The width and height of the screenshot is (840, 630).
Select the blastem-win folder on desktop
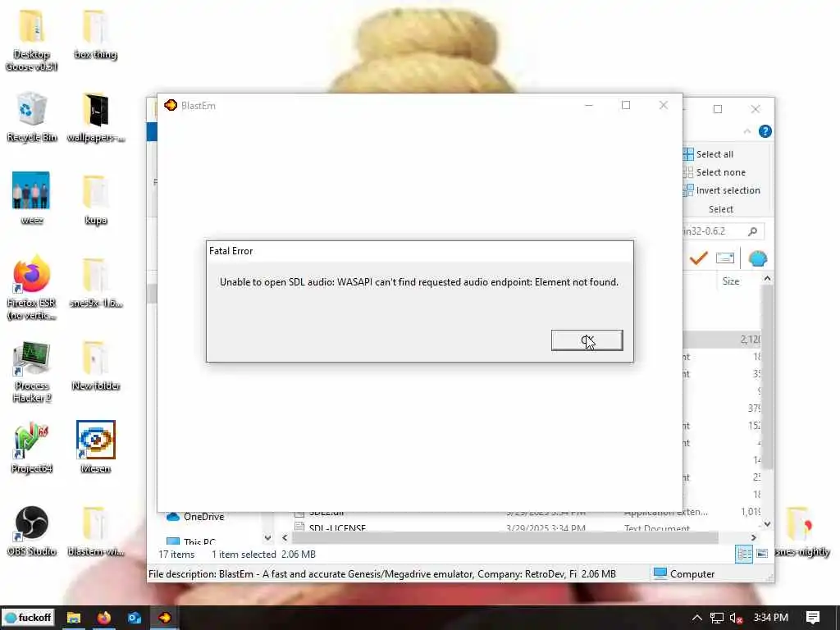tap(95, 531)
